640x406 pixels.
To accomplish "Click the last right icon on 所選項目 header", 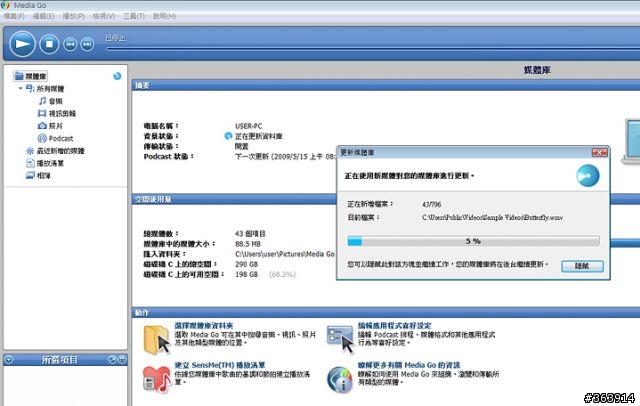I will point(122,359).
